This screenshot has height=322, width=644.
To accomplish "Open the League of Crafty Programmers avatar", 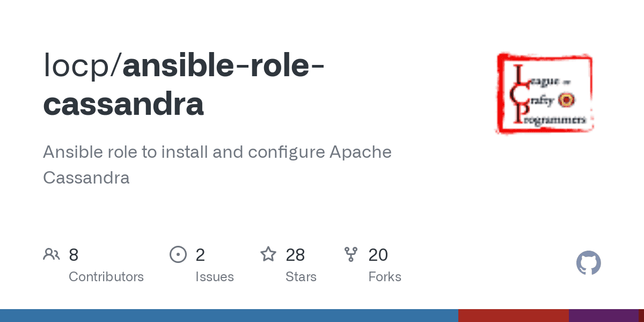I will coord(545,93).
